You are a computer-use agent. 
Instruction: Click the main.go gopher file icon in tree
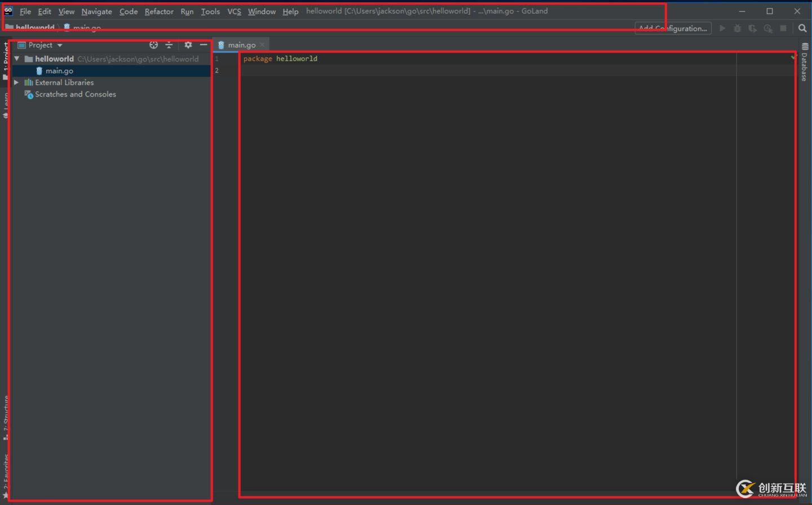click(x=39, y=70)
